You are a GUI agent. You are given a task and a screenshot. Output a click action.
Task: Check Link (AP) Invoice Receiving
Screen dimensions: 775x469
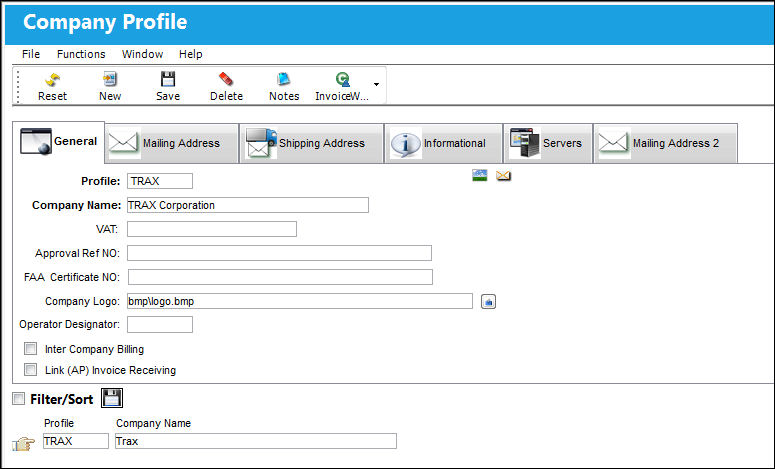tap(31, 369)
